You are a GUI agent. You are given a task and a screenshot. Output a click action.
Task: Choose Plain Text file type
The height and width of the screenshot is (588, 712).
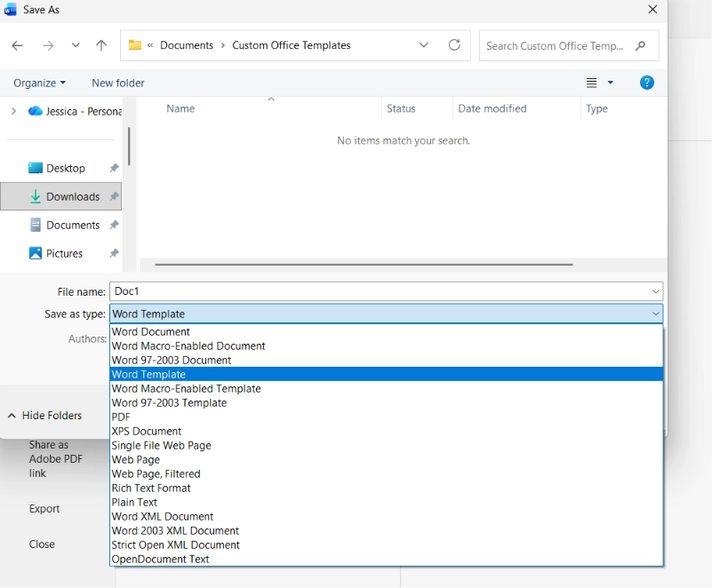387,502
